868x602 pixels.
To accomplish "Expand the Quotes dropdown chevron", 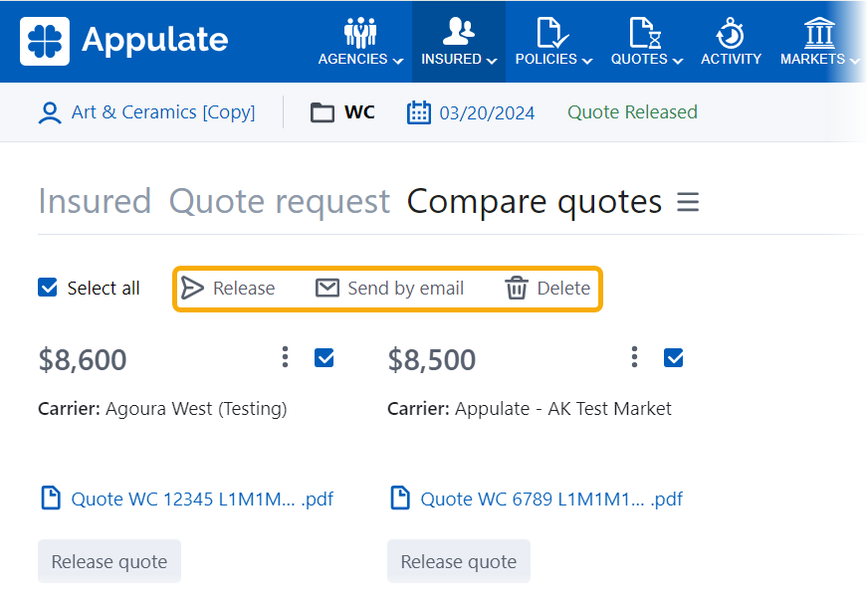I will (x=678, y=61).
